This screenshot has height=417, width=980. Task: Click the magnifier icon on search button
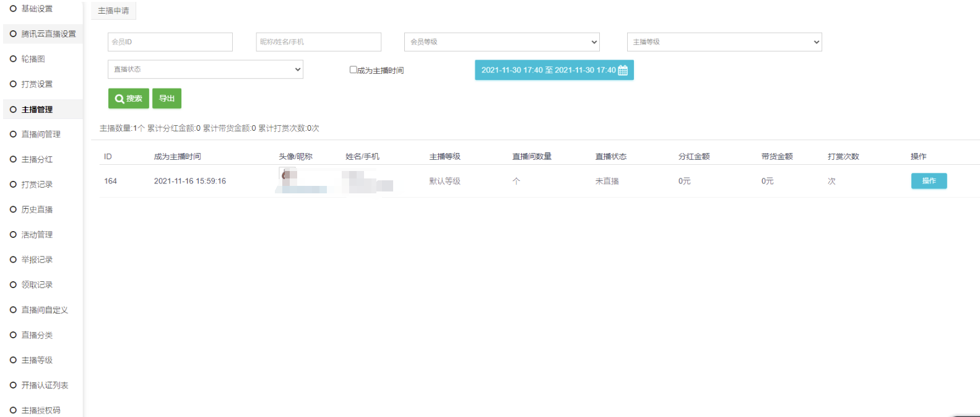click(119, 99)
